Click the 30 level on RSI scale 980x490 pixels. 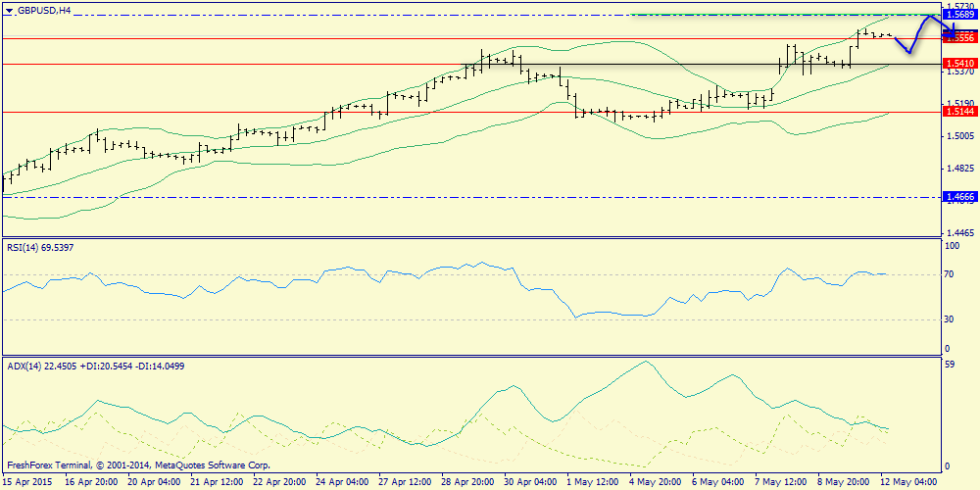tap(950, 319)
